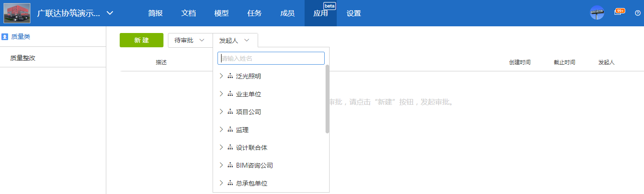This screenshot has height=194, width=644.
Task: Open the help question mark icon
Action: click(638, 13)
